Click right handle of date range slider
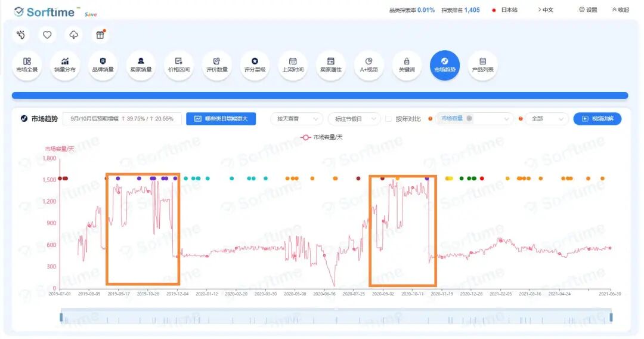This screenshot has width=644, height=339. [x=611, y=318]
